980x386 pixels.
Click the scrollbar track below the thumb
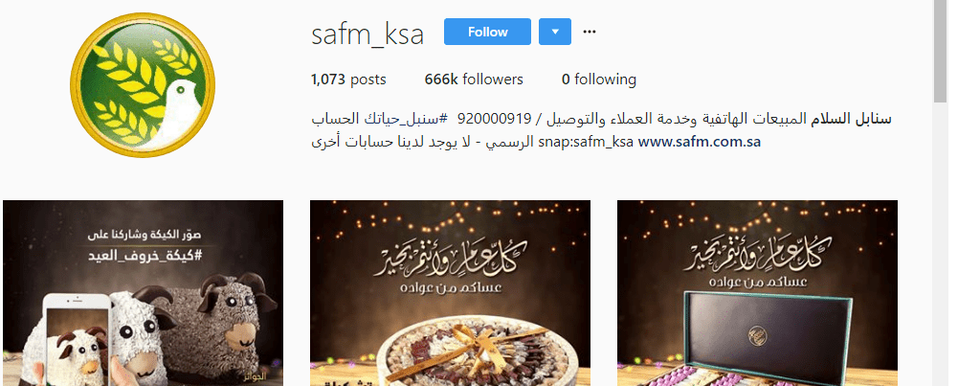pos(940,244)
